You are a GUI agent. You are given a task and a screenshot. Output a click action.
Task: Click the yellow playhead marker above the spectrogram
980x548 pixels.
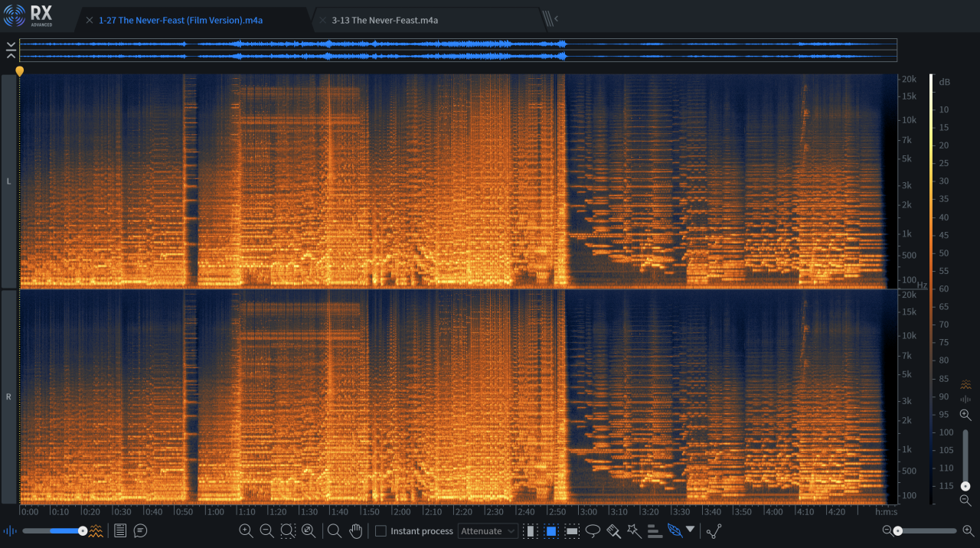(x=19, y=70)
